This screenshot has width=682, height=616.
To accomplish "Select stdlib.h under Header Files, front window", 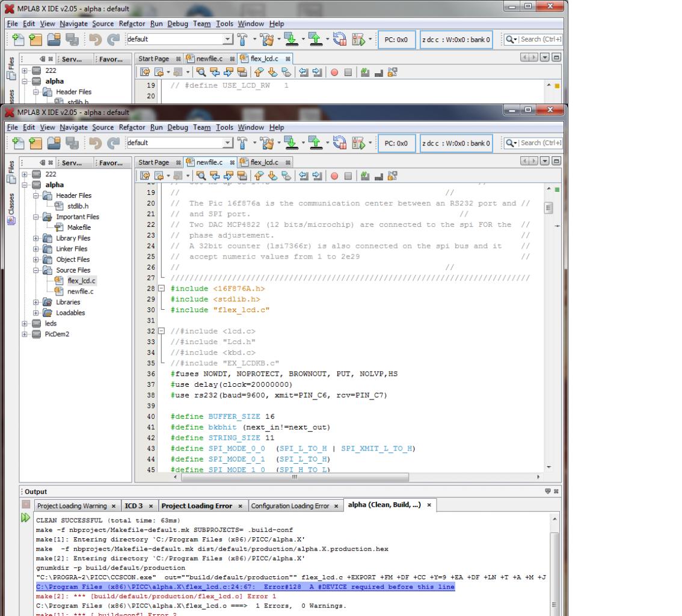I will [x=78, y=206].
